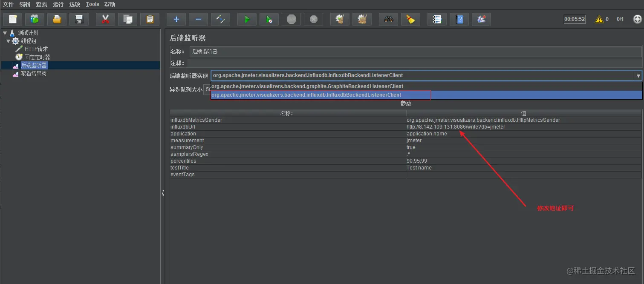644x284 pixels.
Task: Click the 值 column header
Action: click(523, 113)
